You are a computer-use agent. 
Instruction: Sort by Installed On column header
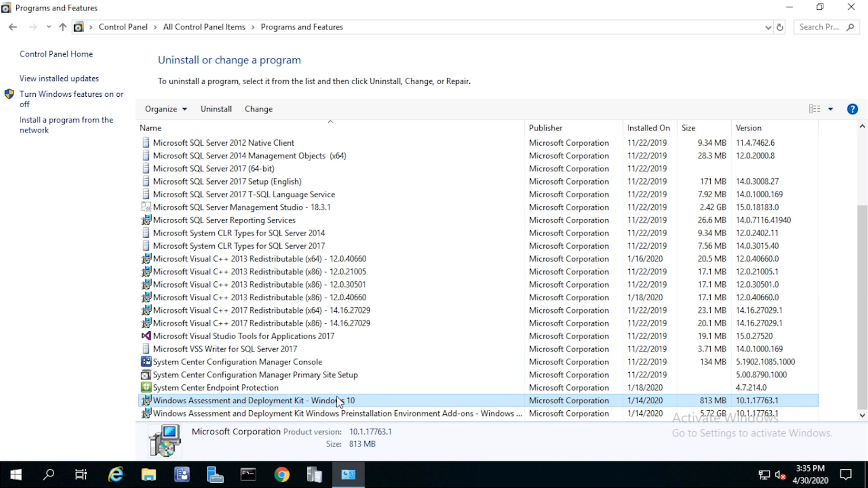point(650,128)
